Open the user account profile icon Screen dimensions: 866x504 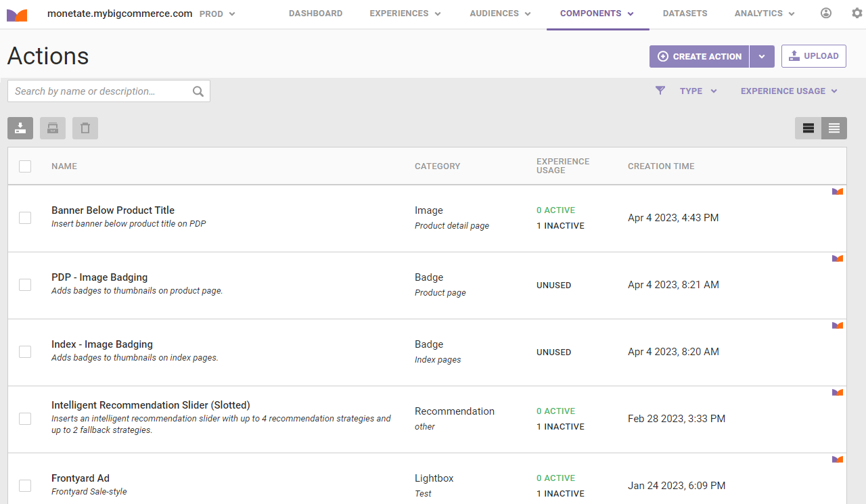(825, 14)
